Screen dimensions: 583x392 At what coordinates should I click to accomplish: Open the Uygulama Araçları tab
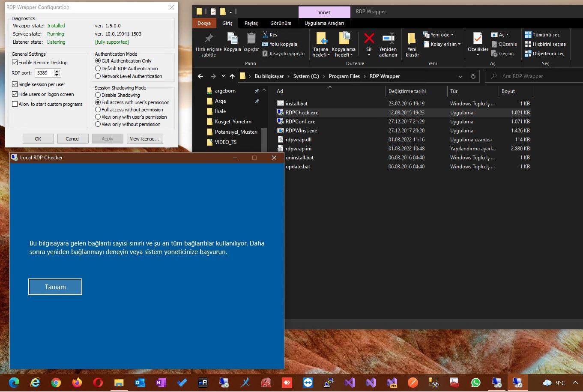(324, 23)
